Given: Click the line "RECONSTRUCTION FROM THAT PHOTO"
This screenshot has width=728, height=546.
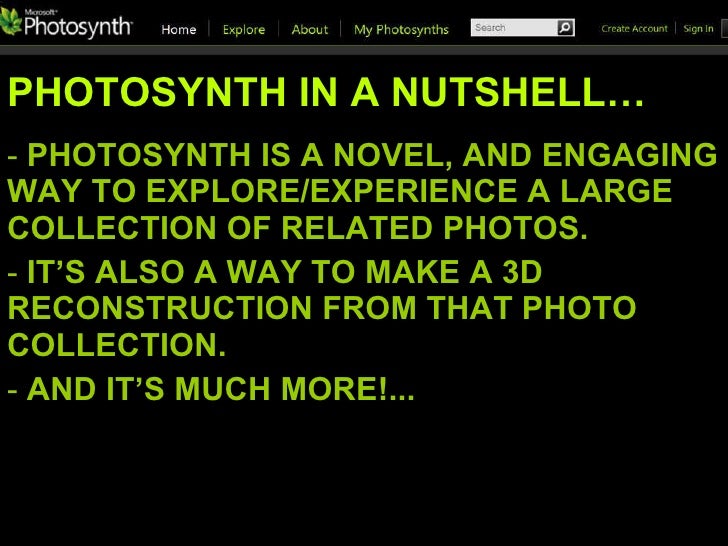Looking at the screenshot, I should pos(322,307).
